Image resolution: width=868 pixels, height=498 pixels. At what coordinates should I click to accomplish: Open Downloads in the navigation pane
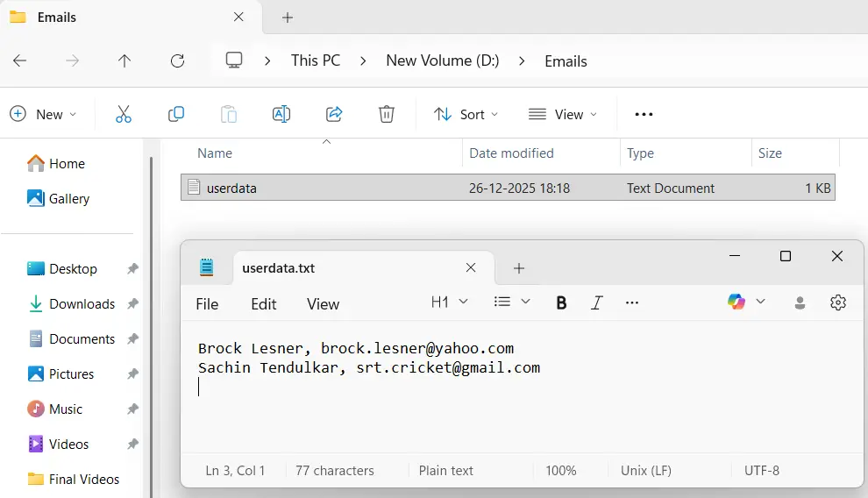coord(71,303)
